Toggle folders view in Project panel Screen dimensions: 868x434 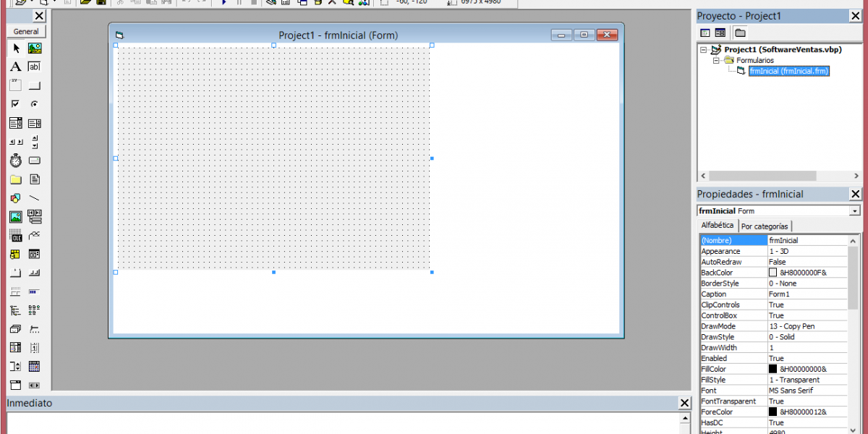[740, 33]
